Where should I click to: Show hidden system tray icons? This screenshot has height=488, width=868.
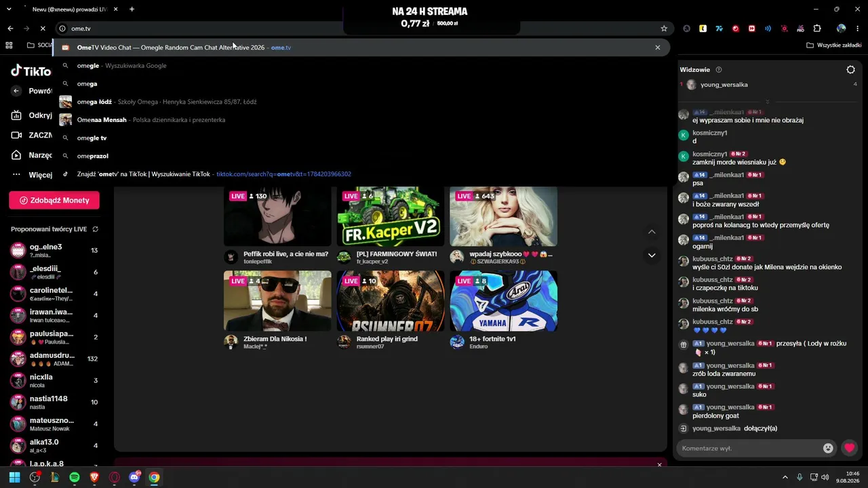pos(785,477)
